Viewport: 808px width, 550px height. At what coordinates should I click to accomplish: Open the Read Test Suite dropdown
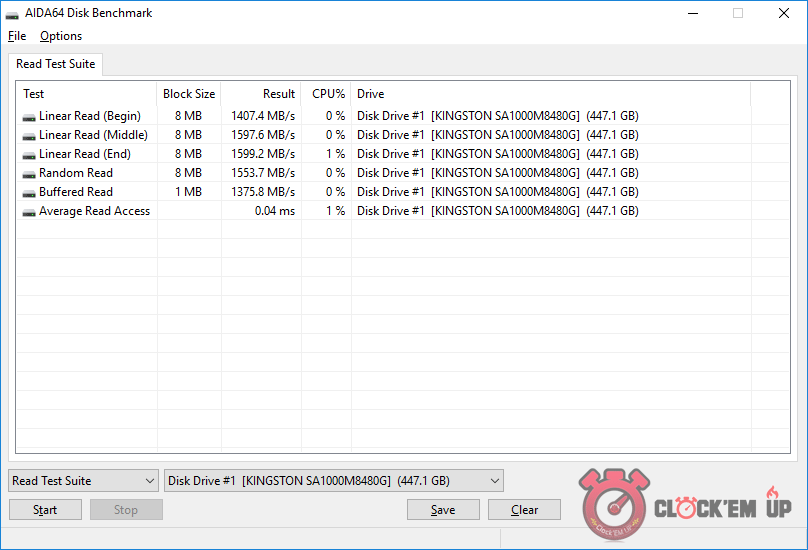pos(83,481)
